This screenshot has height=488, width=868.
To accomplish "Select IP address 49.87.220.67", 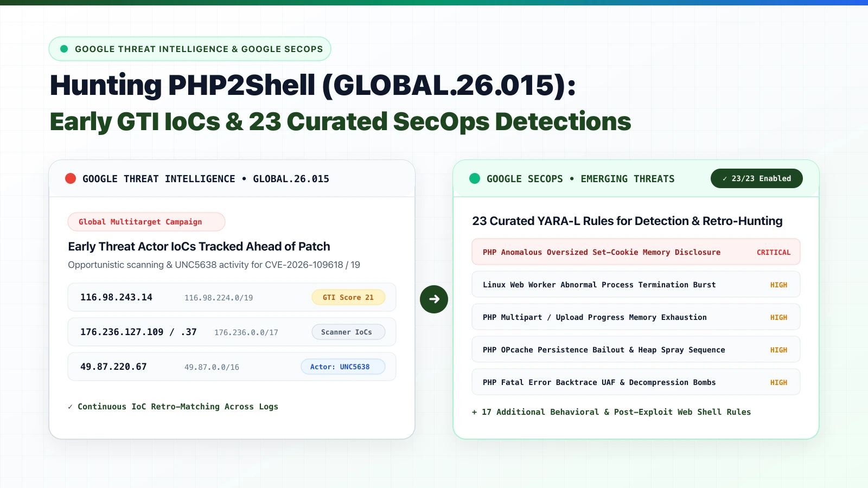I will 113,367.
